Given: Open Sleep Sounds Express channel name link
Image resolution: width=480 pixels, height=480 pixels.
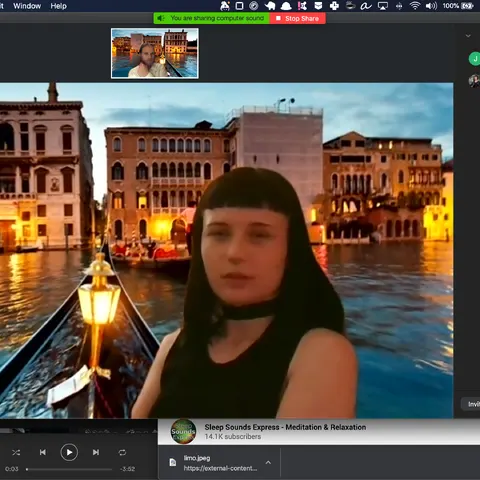Looking at the screenshot, I should (x=285, y=427).
